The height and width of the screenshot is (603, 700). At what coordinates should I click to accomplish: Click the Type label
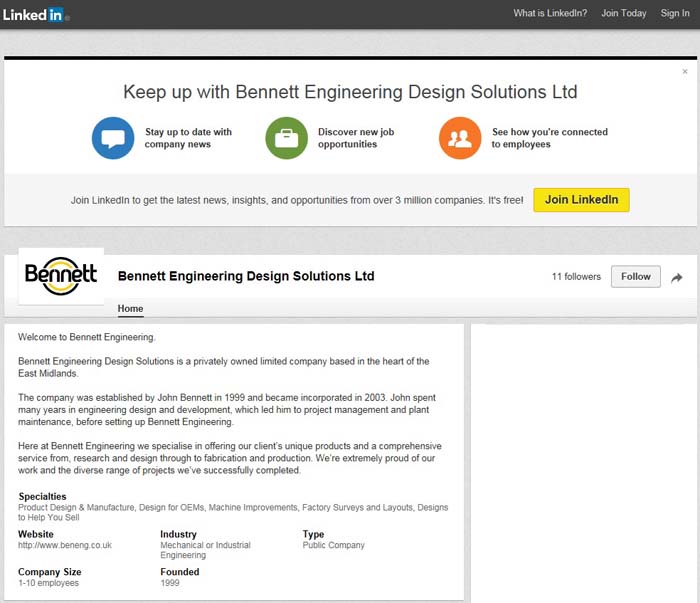[313, 534]
